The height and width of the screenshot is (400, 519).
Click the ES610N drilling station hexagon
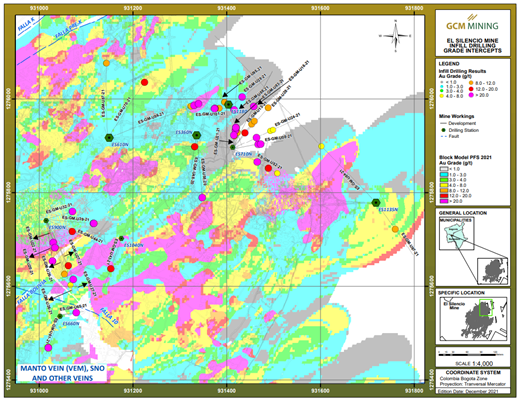[109, 137]
